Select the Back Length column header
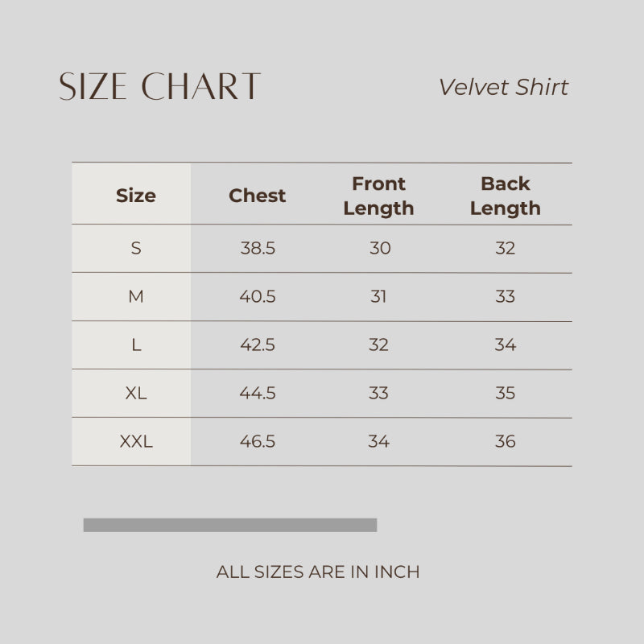This screenshot has width=644, height=644. click(505, 196)
